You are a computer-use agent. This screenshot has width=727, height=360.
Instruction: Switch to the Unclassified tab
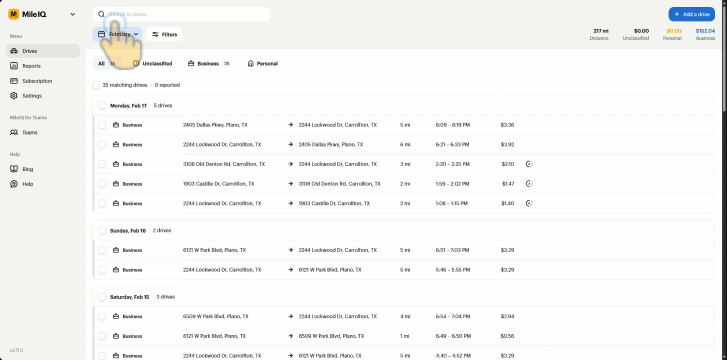(x=153, y=64)
